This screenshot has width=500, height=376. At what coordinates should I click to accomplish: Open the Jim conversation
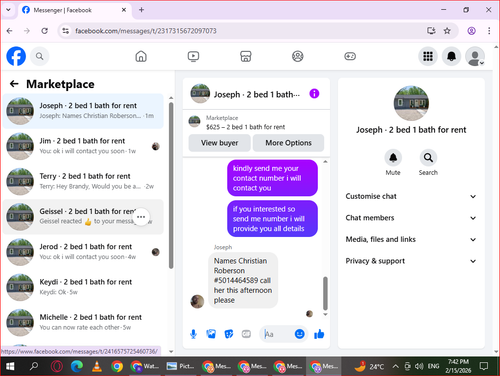coord(83,146)
